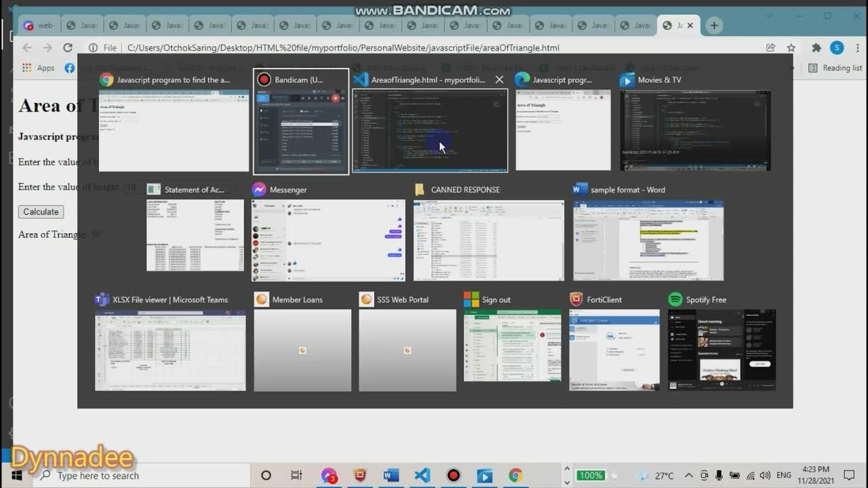Click the Chrome back arrow
Viewport: 868px width, 488px height.
pos(26,47)
